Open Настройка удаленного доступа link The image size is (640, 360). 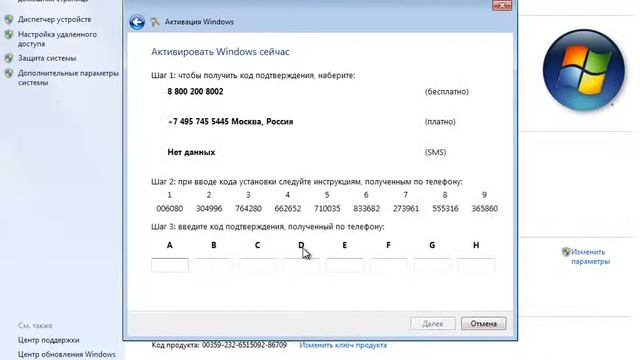click(x=57, y=39)
